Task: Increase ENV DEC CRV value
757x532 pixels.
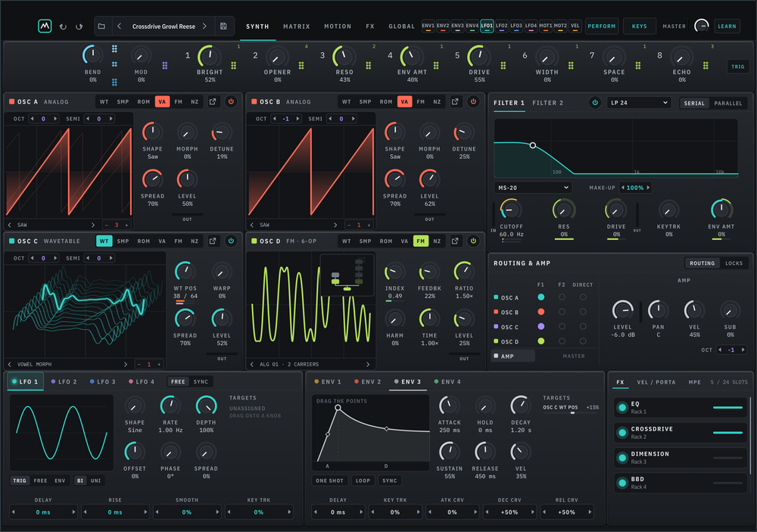Action: [532, 512]
